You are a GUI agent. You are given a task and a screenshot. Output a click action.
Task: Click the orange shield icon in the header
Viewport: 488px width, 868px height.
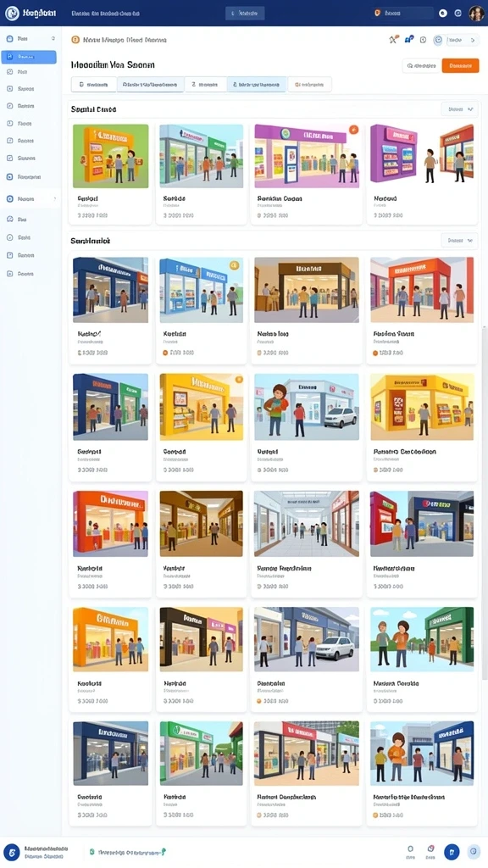pos(378,13)
